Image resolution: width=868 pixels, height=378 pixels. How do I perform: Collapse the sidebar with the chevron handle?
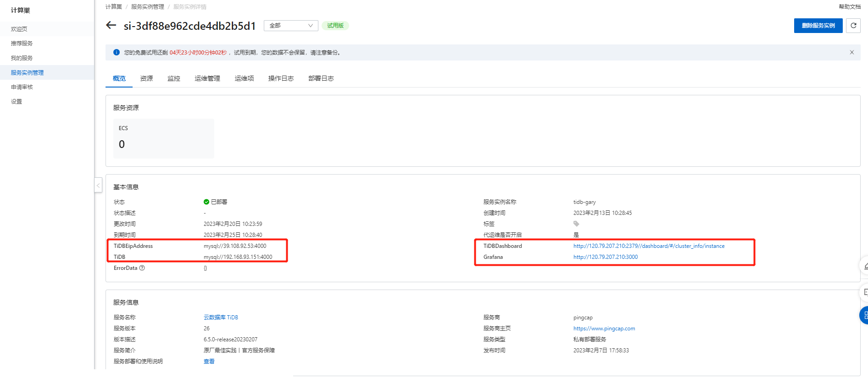pos(98,185)
